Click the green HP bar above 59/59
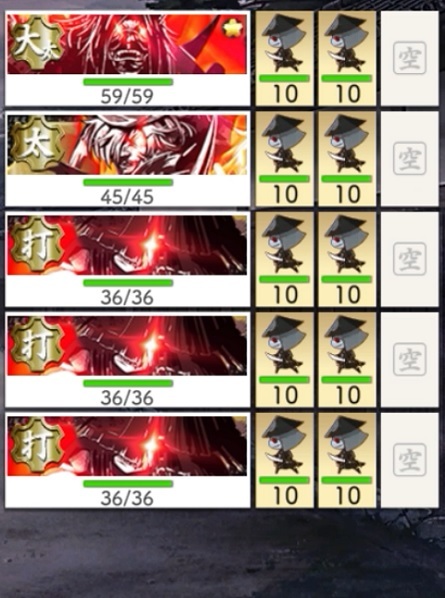Image resolution: width=445 pixels, height=598 pixels. (x=128, y=82)
